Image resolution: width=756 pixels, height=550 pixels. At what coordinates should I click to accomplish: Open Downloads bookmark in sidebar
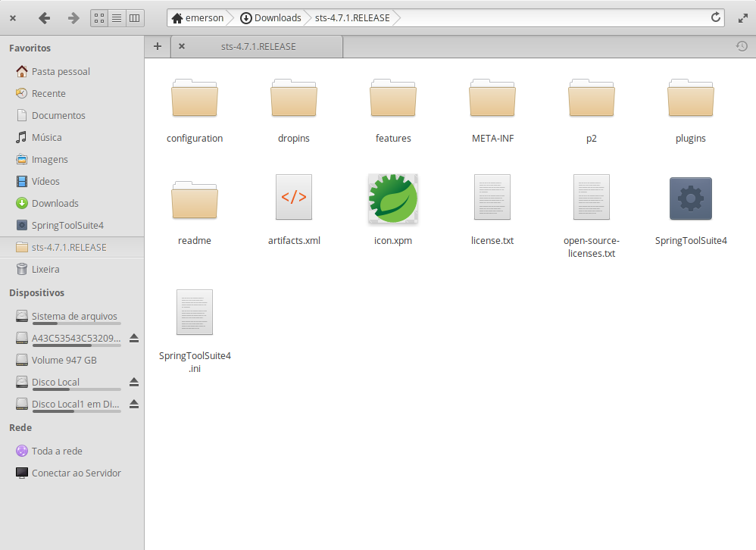coord(72,204)
